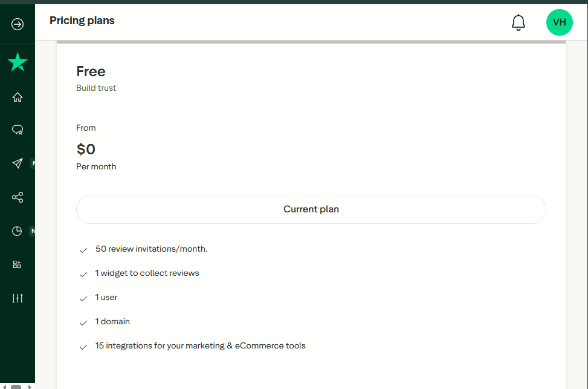Click the 15 integrations feature line

pos(200,346)
